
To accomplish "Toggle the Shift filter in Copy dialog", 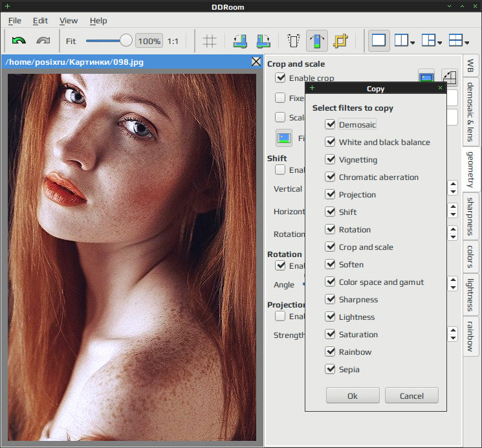I will click(x=330, y=212).
